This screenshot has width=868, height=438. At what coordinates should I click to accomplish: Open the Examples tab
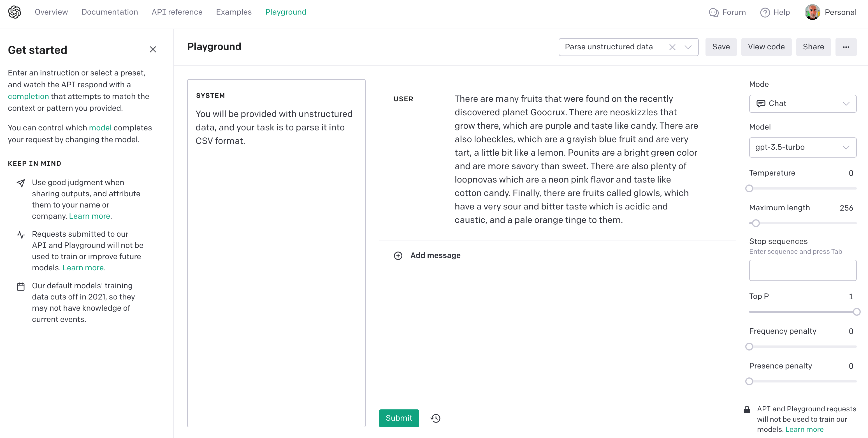point(233,12)
